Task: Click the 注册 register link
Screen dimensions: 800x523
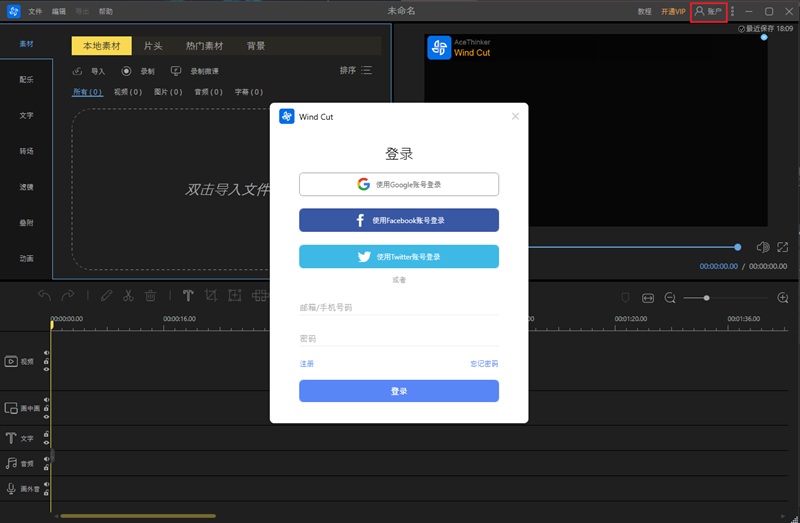Action: tap(307, 364)
